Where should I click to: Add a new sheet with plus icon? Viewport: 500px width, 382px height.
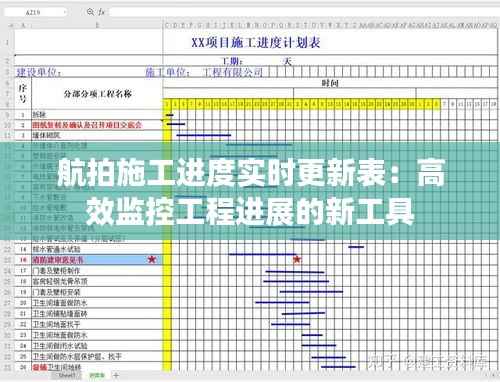[116, 375]
